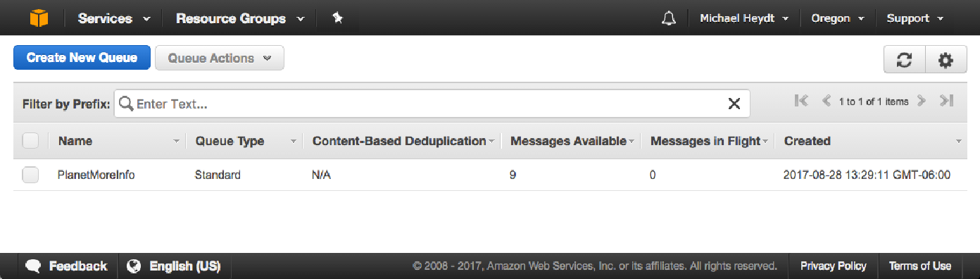The image size is (980, 279).
Task: Open the Privacy Policy link
Action: (834, 266)
